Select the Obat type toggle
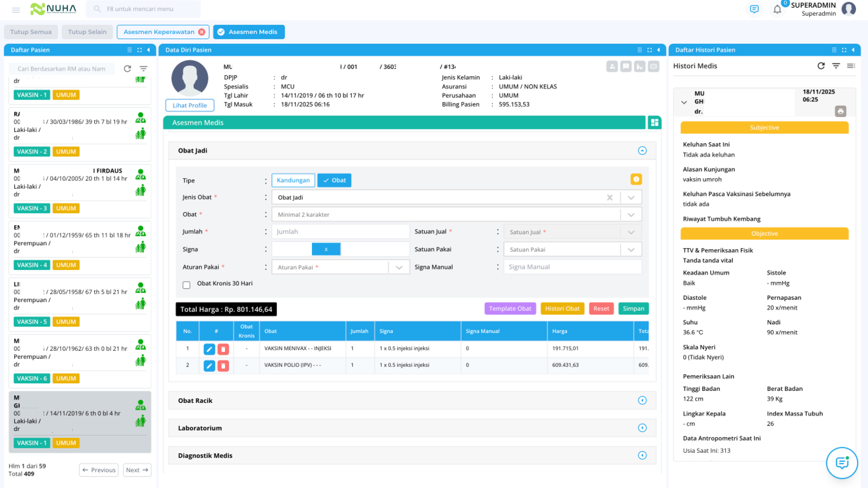This screenshot has height=488, width=868. tap(334, 180)
